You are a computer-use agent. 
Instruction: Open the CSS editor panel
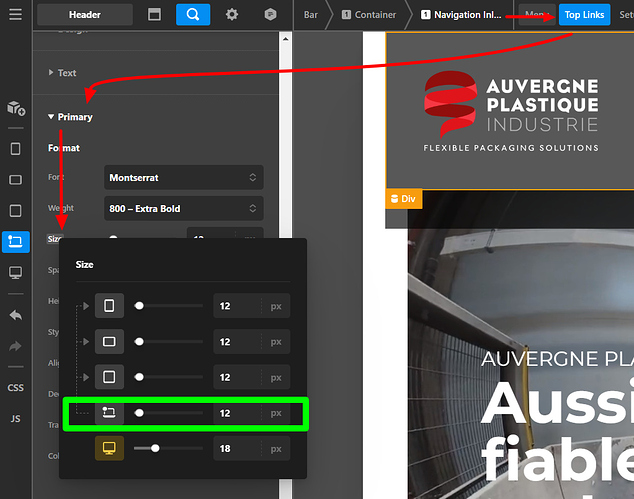coord(15,387)
